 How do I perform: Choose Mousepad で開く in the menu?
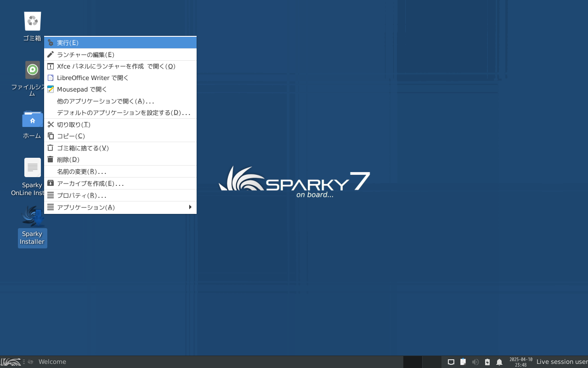point(120,89)
